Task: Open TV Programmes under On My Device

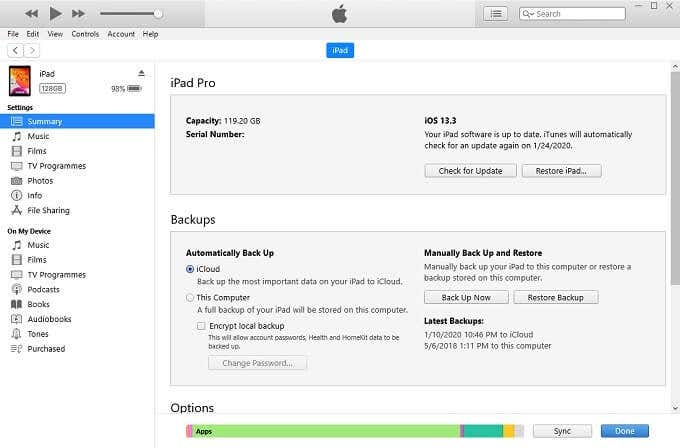Action: click(56, 275)
